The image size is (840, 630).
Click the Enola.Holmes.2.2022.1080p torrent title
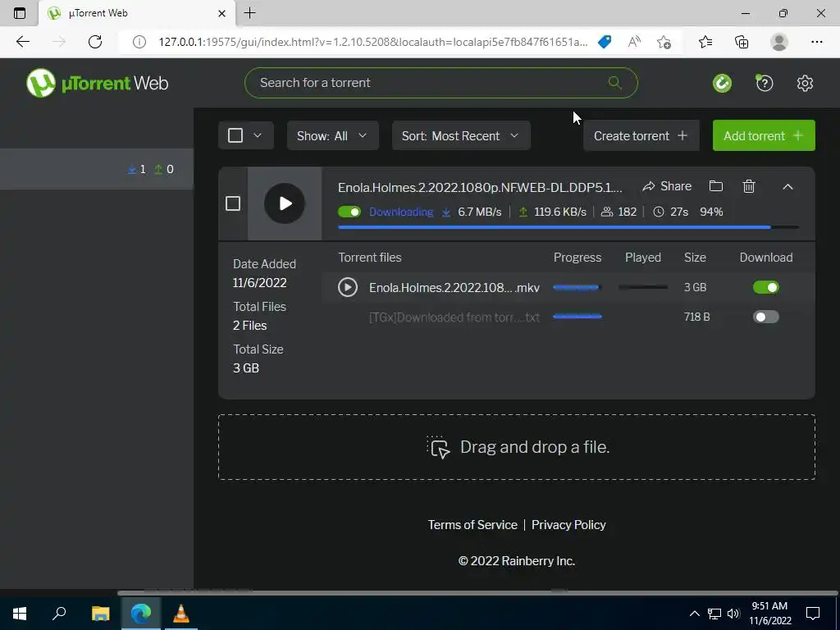[x=480, y=188]
